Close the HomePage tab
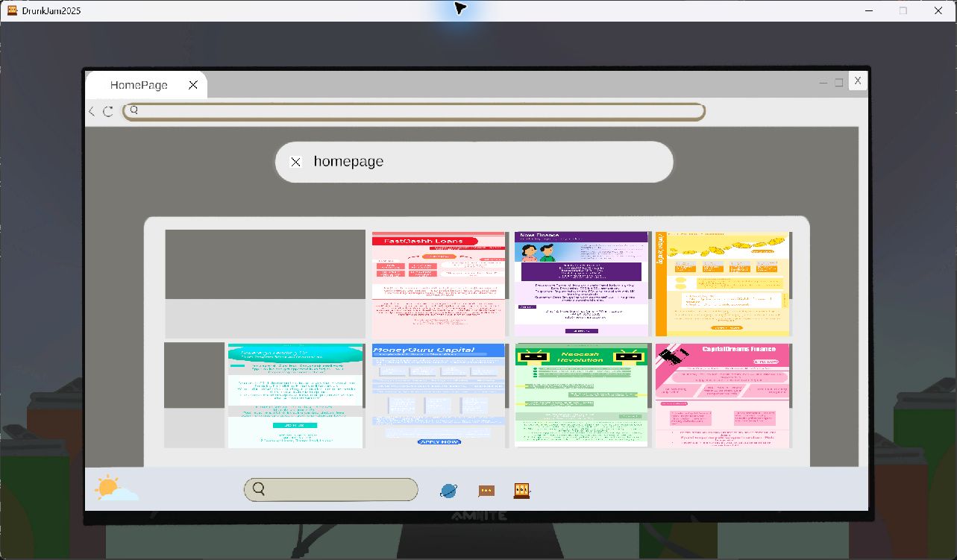 click(x=193, y=85)
